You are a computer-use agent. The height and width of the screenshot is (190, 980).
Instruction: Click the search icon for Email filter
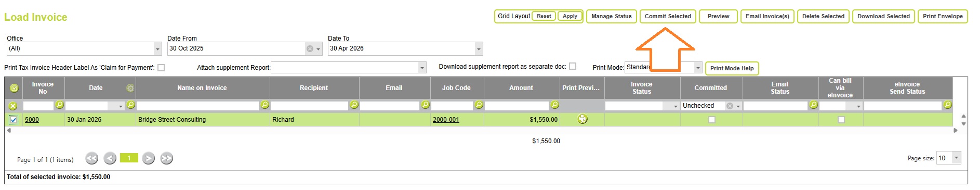pyautogui.click(x=425, y=105)
